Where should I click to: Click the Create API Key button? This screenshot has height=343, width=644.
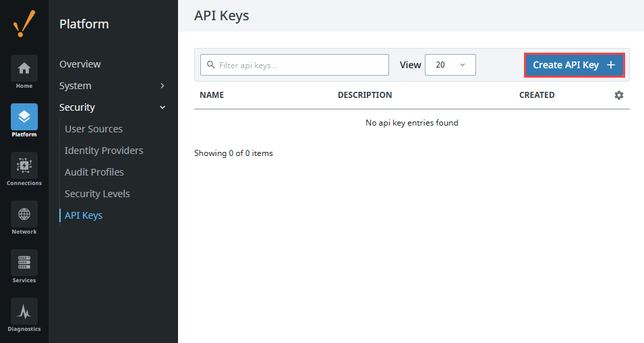coord(574,65)
